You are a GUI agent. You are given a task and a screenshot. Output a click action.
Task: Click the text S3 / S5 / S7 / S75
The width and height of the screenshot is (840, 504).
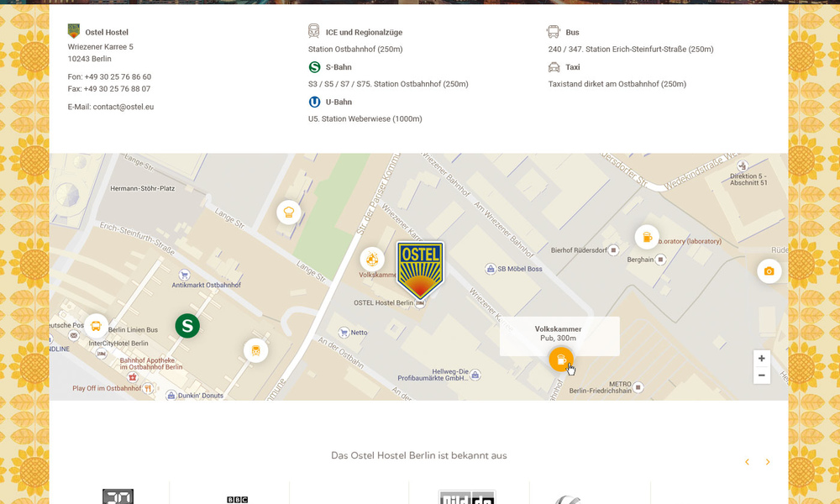339,84
